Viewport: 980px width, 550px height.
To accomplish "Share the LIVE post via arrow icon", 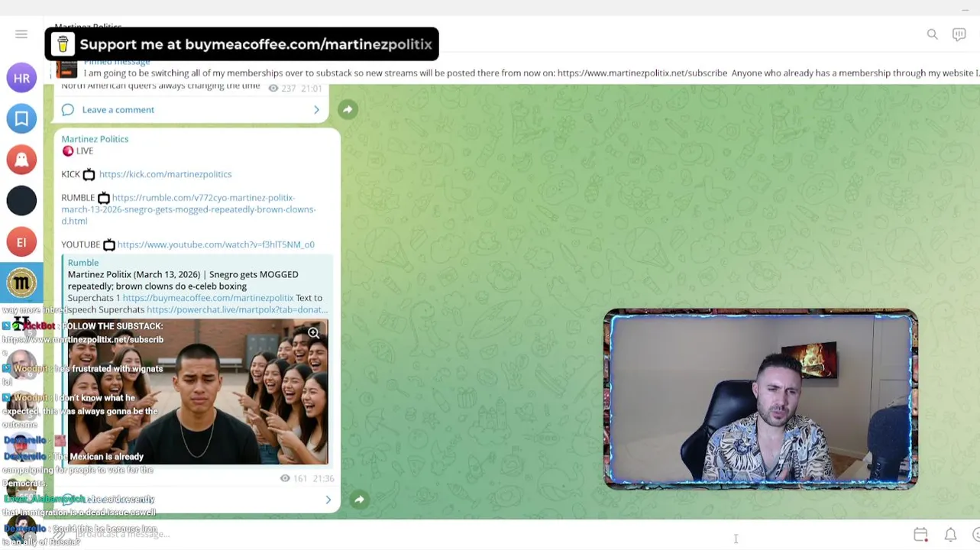I will point(359,500).
